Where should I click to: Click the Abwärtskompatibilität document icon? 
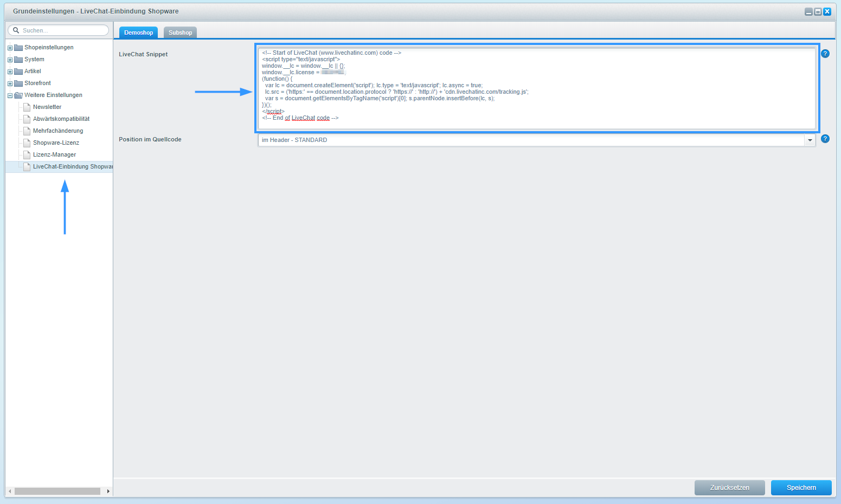pos(27,119)
